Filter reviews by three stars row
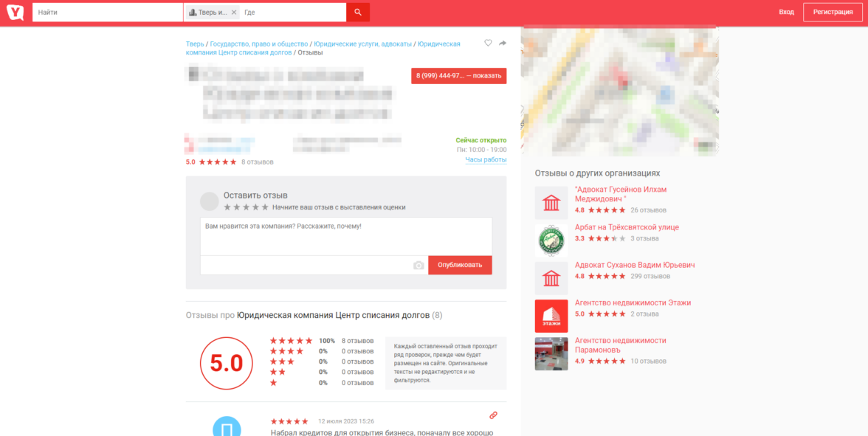 [322, 361]
